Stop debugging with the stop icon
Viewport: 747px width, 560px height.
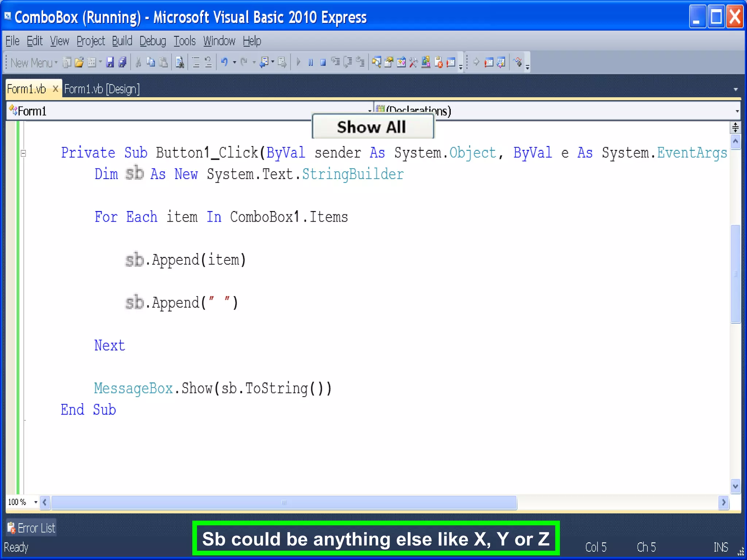click(x=323, y=62)
